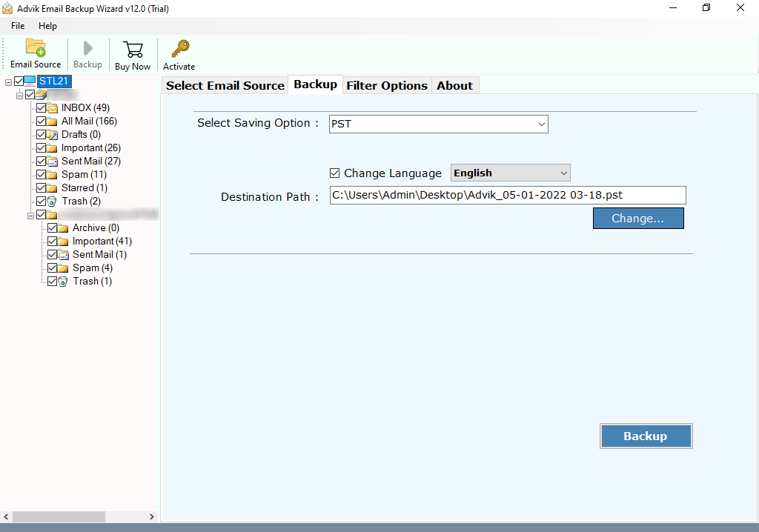Uncheck the INBOX (49) checkbox
759x532 pixels.
42,107
